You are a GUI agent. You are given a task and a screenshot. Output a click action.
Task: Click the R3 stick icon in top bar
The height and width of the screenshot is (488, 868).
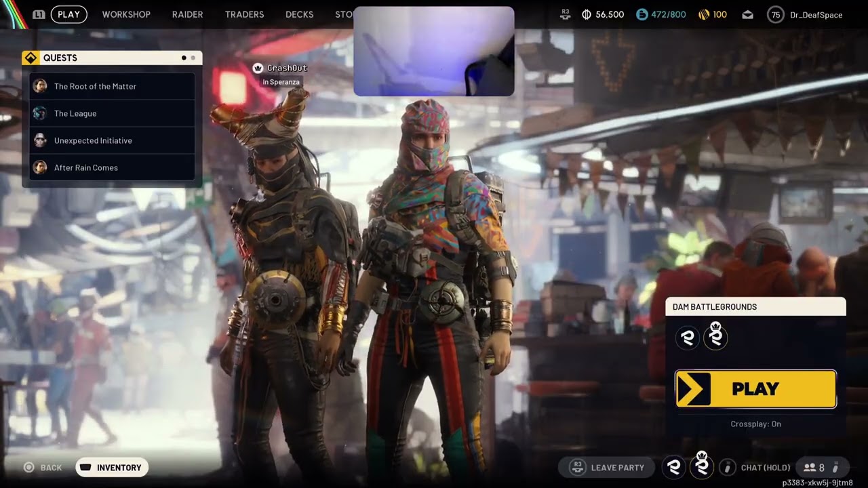pos(566,14)
